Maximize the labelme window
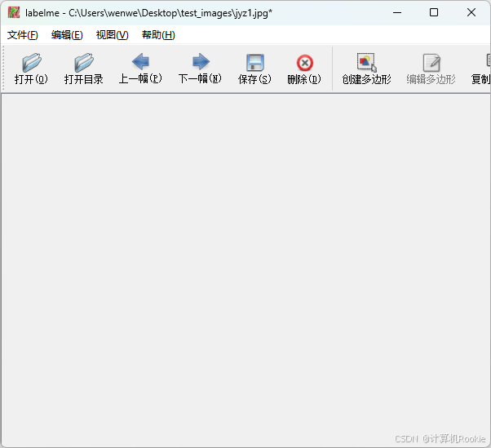491x448 pixels. pos(434,12)
